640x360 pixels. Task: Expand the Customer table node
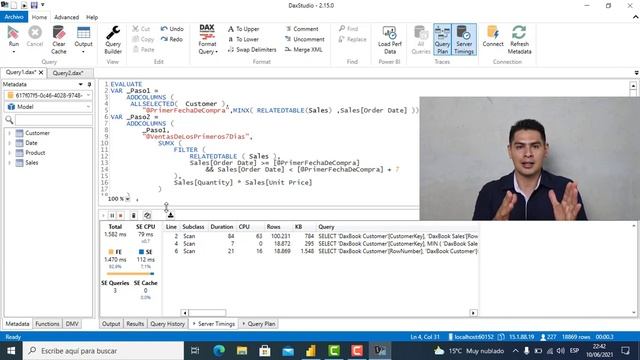9,133
